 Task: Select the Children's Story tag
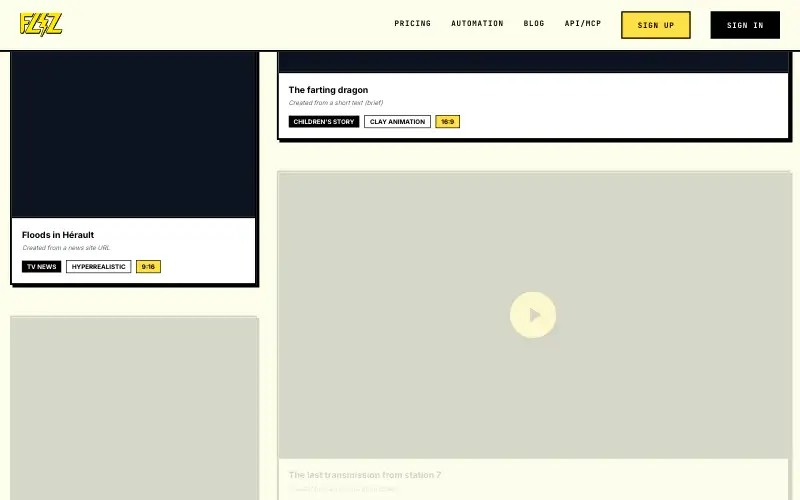click(x=324, y=121)
